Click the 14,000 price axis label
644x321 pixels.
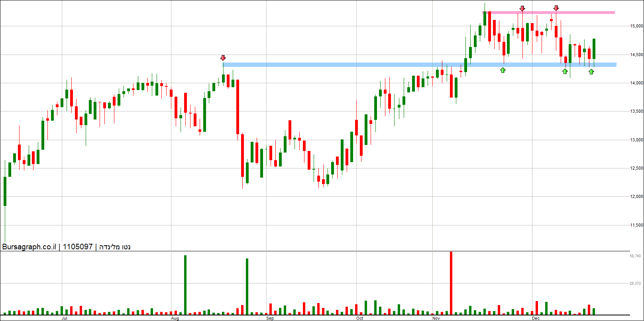636,83
